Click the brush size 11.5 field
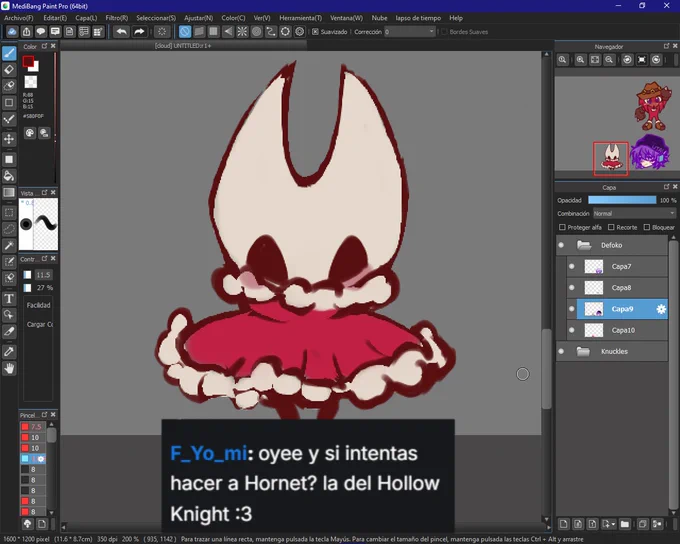Screen dimensions: 680x544 coord(43,275)
